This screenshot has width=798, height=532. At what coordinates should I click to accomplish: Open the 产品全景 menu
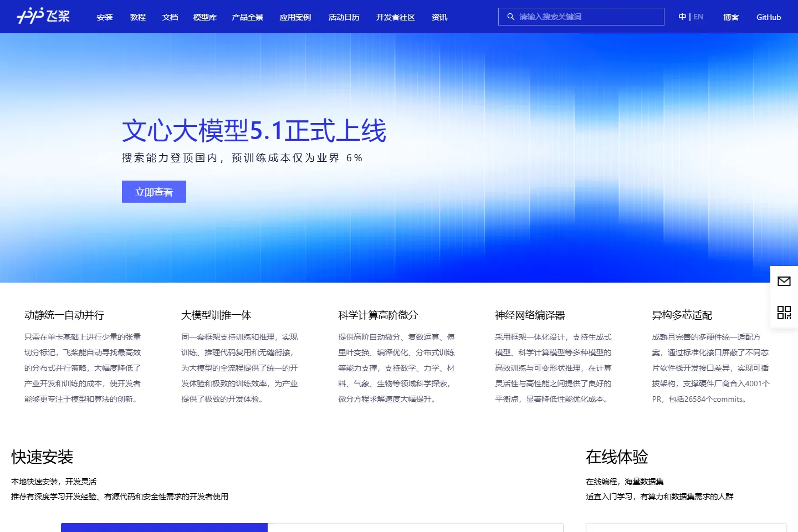tap(248, 17)
